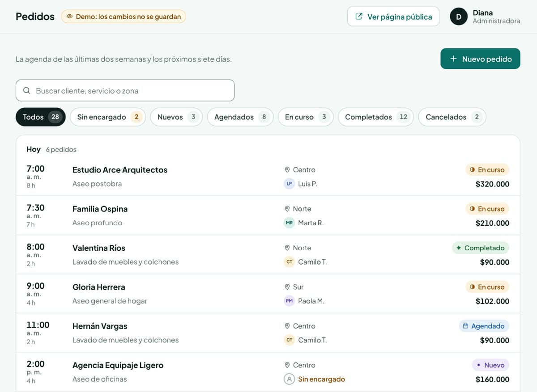The height and width of the screenshot is (392, 537).
Task: Click the half-circle icon in Familia Ospina's status badge
Action: pos(472,209)
